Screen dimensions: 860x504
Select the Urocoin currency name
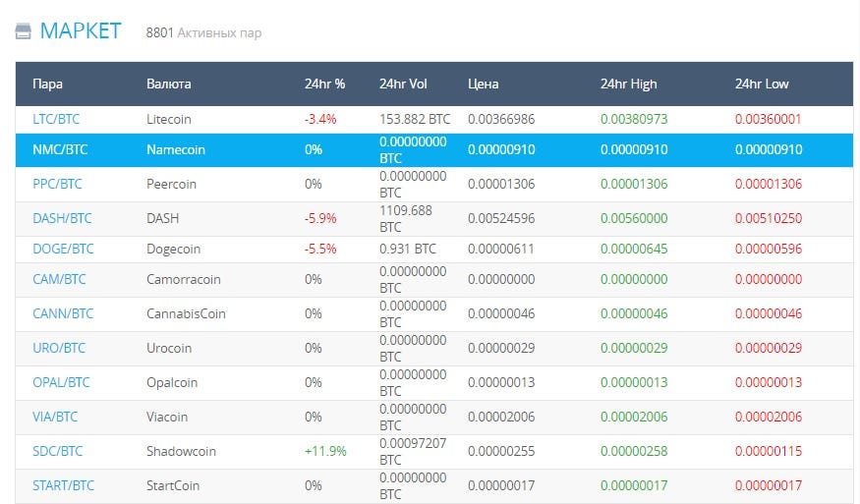(x=169, y=348)
